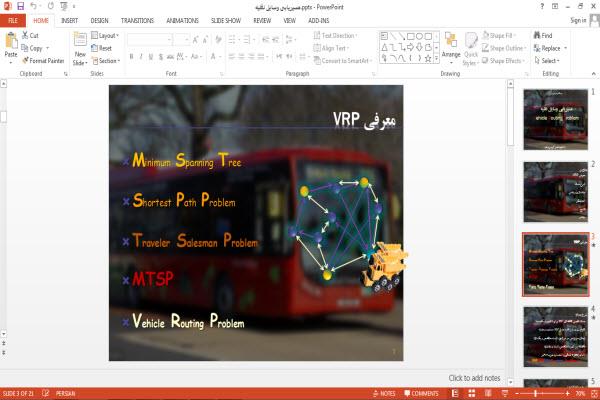Toggle NOTES pane in status bar
This screenshot has width=600, height=400.
pyautogui.click(x=384, y=393)
